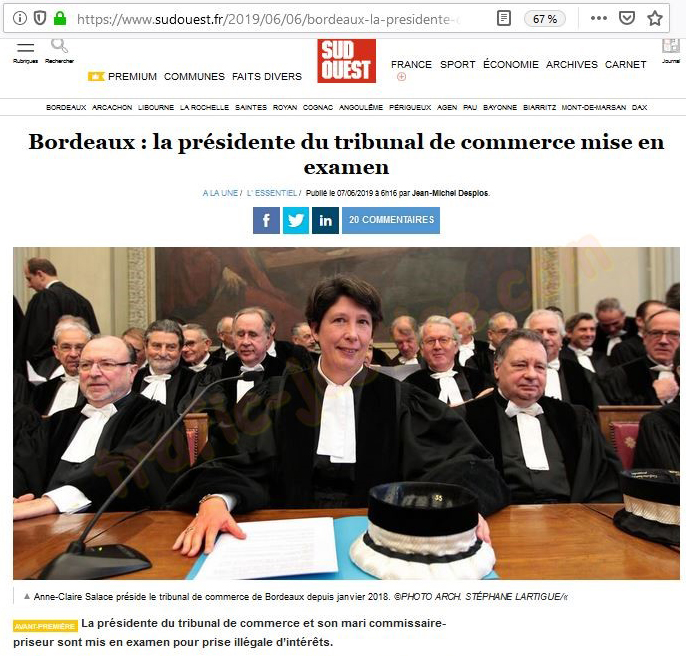Bookmark this page with the star icon

(655, 18)
